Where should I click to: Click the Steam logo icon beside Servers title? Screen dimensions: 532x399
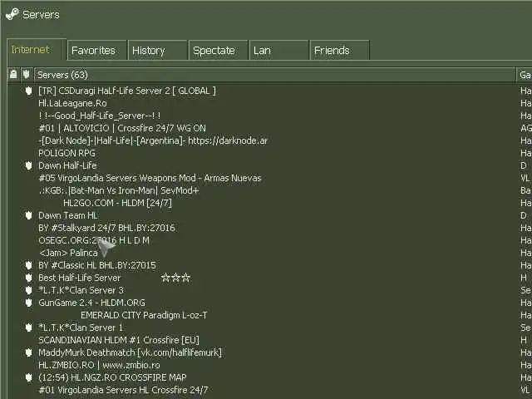[x=12, y=14]
